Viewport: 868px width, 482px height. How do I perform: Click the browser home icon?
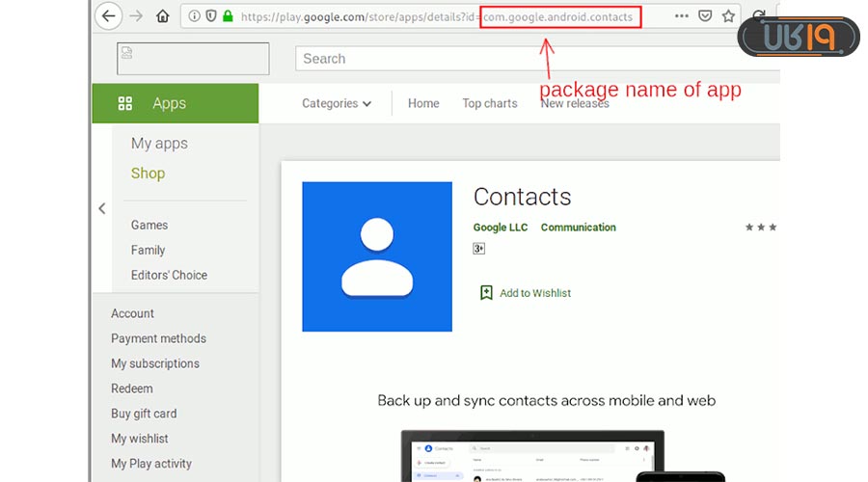click(x=163, y=16)
